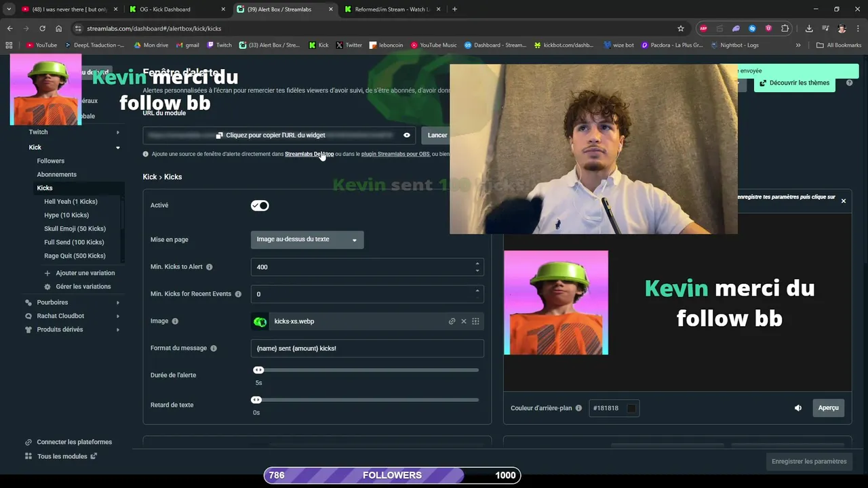868x488 pixels.
Task: Select Hype (10 Kicks) variation
Action: pyautogui.click(x=66, y=215)
